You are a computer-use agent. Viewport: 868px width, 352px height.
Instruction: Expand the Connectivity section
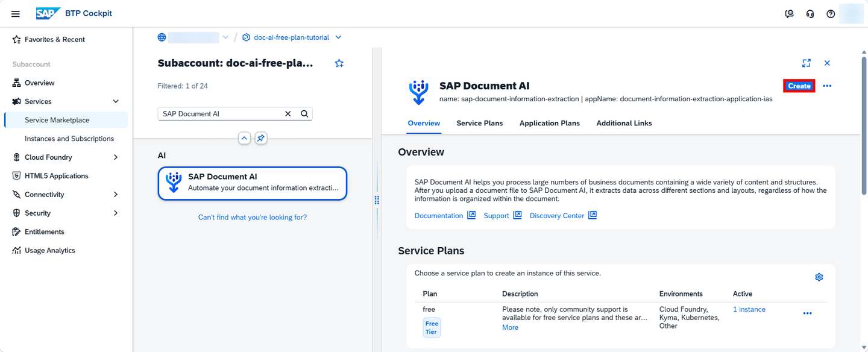pyautogui.click(x=116, y=195)
